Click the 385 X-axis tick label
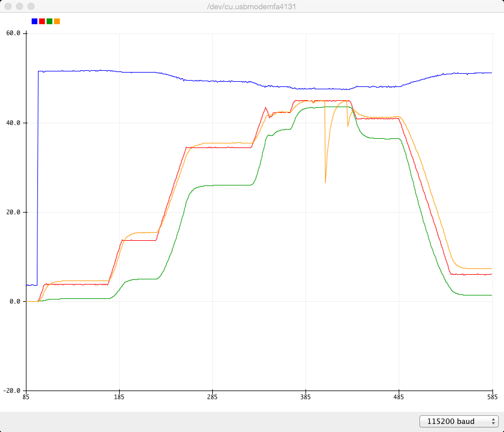The width and height of the screenshot is (504, 432). [306, 397]
